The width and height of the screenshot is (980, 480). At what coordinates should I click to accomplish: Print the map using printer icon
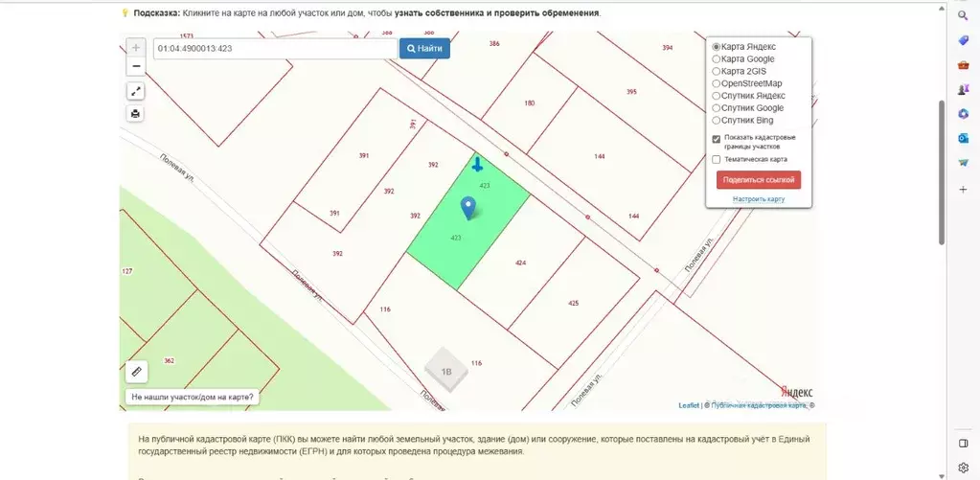[135, 114]
